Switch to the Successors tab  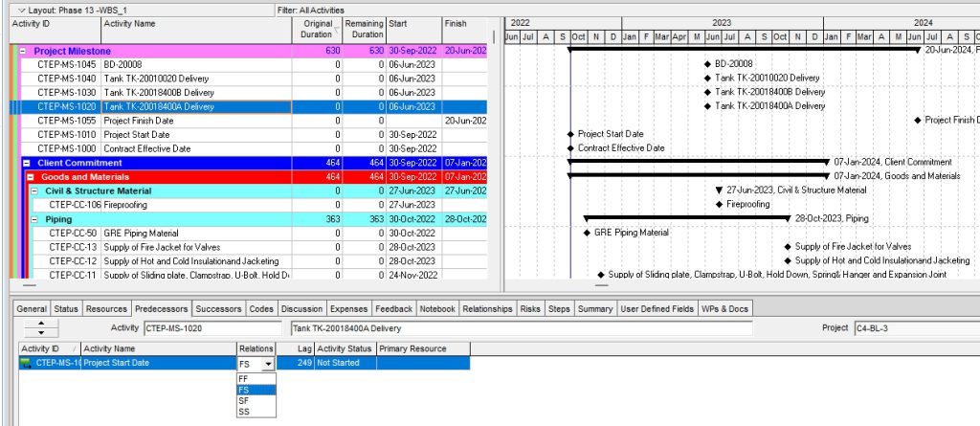pyautogui.click(x=218, y=309)
